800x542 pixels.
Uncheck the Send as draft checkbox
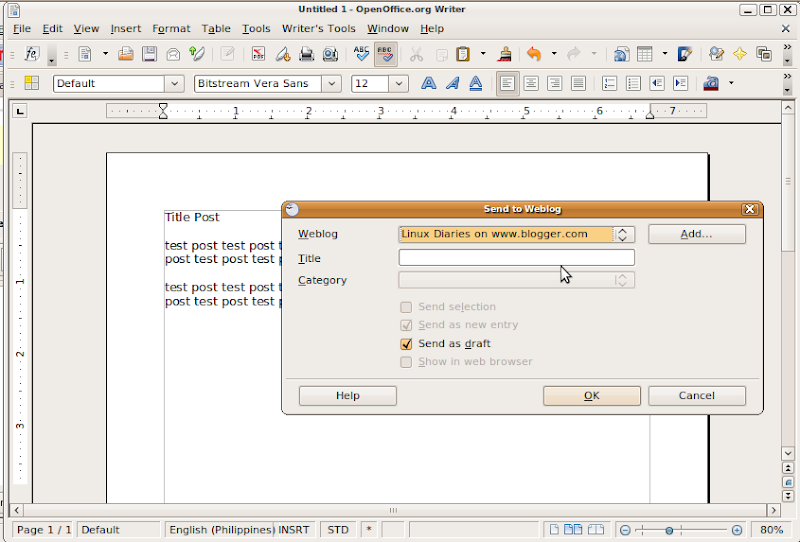click(x=406, y=344)
